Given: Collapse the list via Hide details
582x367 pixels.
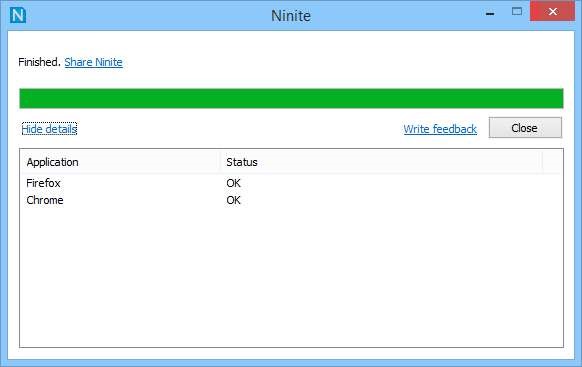Looking at the screenshot, I should point(49,129).
